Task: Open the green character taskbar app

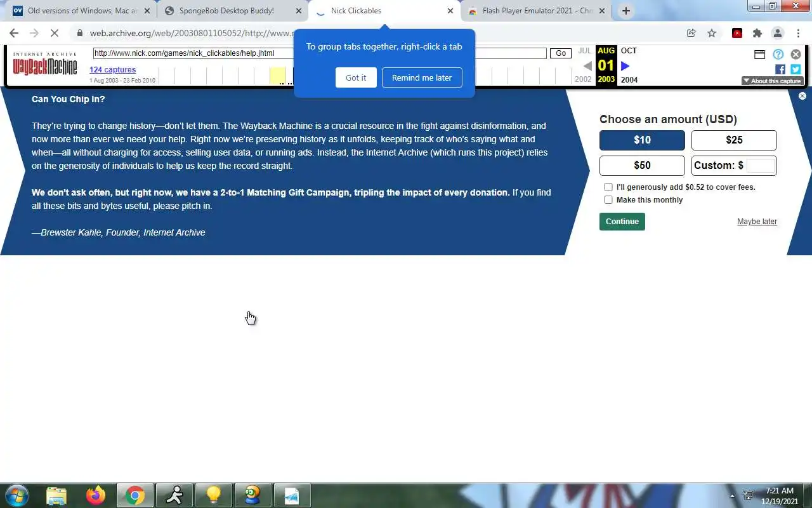Action: tap(252, 495)
